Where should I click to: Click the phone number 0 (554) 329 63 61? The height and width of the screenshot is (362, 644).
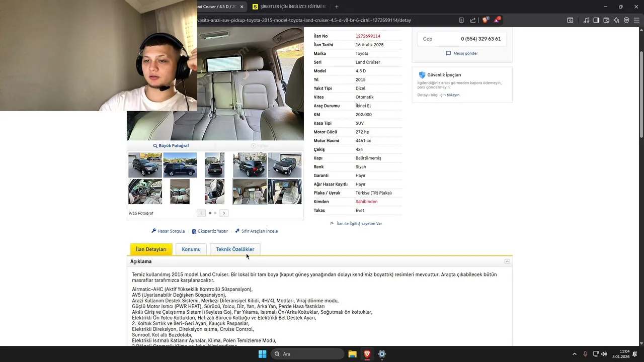tap(480, 39)
